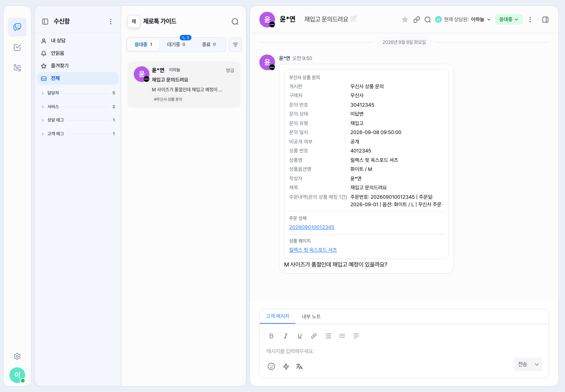
Task: Click the message input field
Action: [404, 351]
